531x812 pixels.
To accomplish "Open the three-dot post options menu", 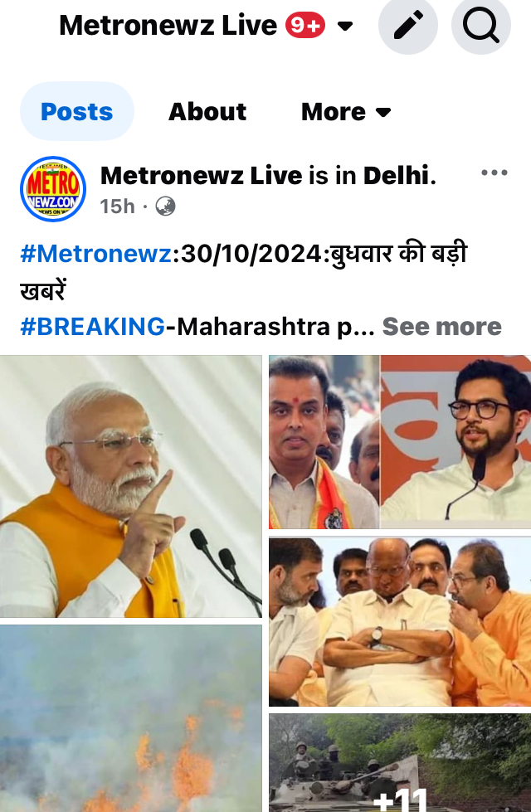I will 494,173.
